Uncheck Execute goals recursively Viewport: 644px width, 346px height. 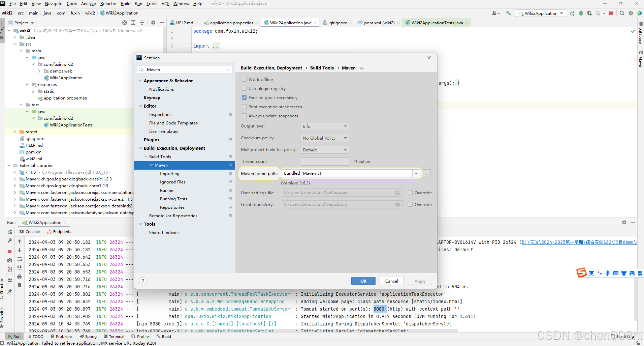(244, 97)
